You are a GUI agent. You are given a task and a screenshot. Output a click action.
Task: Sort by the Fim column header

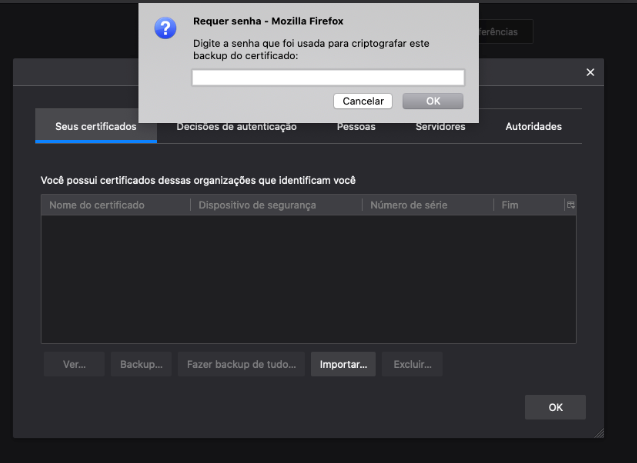[526, 205]
